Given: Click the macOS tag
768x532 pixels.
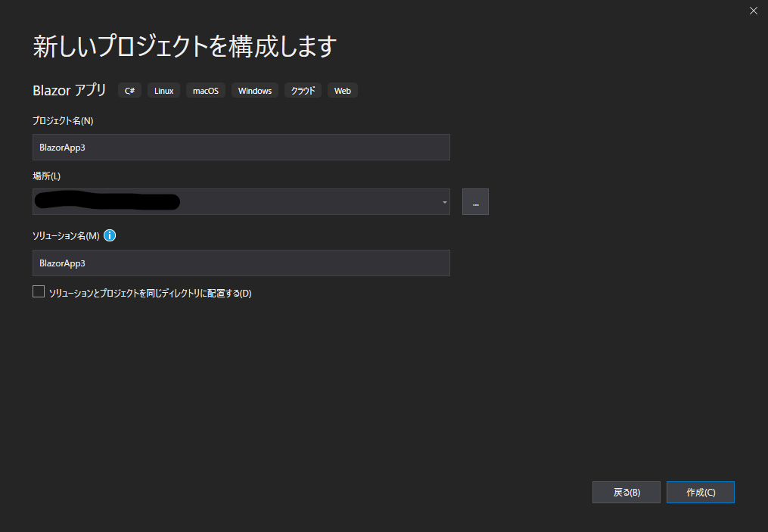Looking at the screenshot, I should click(x=206, y=91).
